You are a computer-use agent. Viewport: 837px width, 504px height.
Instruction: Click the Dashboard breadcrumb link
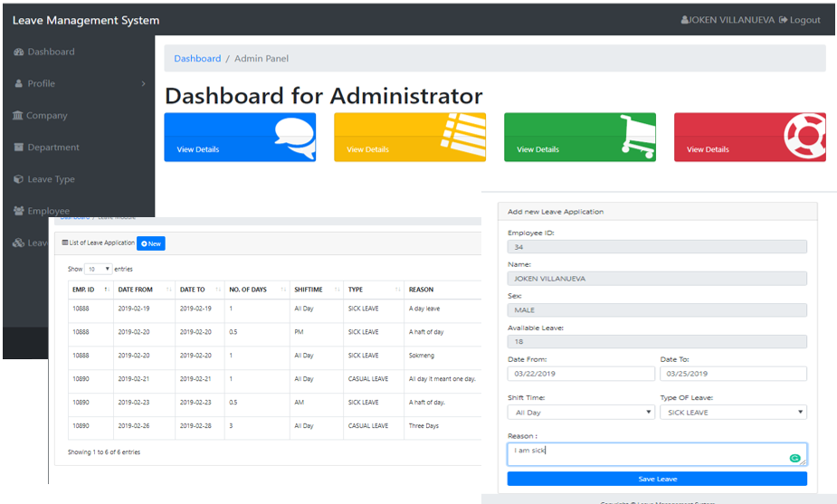(197, 58)
